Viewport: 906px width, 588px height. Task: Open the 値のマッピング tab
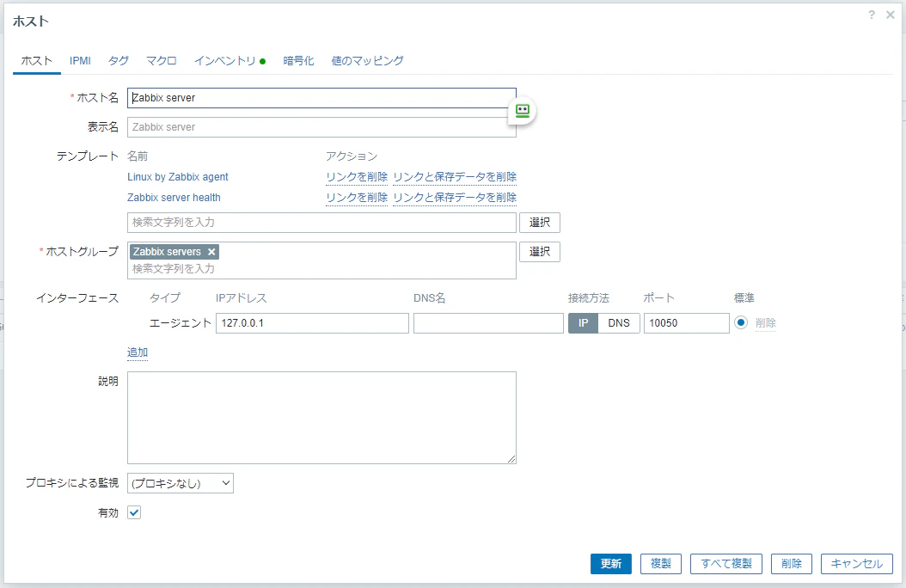tap(367, 61)
